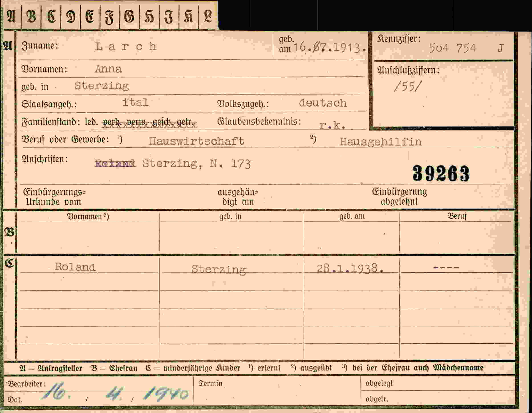The height and width of the screenshot is (413, 532).
Task: Click 'Einbürgerung abgelehnt' label
Action: pos(400,197)
